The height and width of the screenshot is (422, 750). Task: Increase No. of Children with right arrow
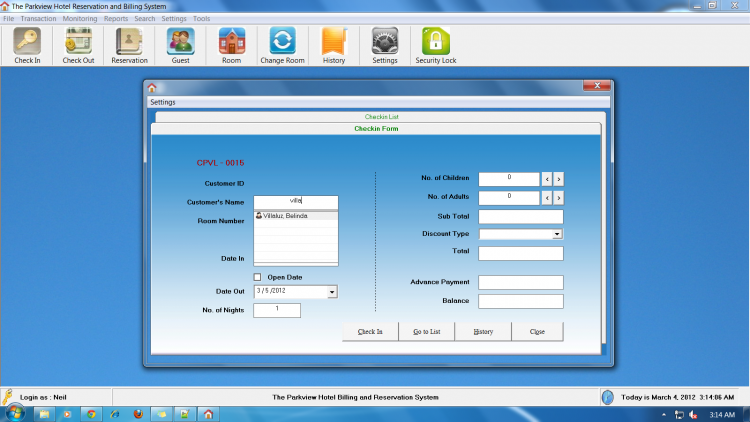tap(559, 179)
